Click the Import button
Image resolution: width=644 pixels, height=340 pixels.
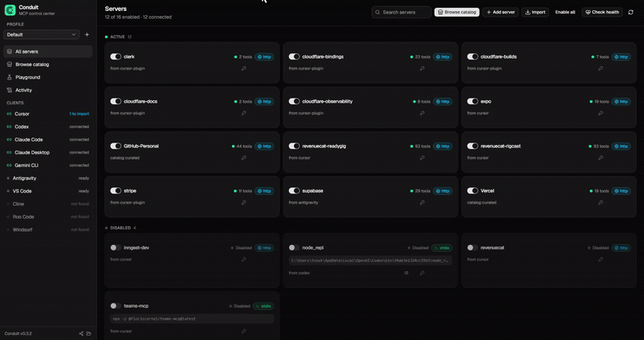(x=536, y=13)
